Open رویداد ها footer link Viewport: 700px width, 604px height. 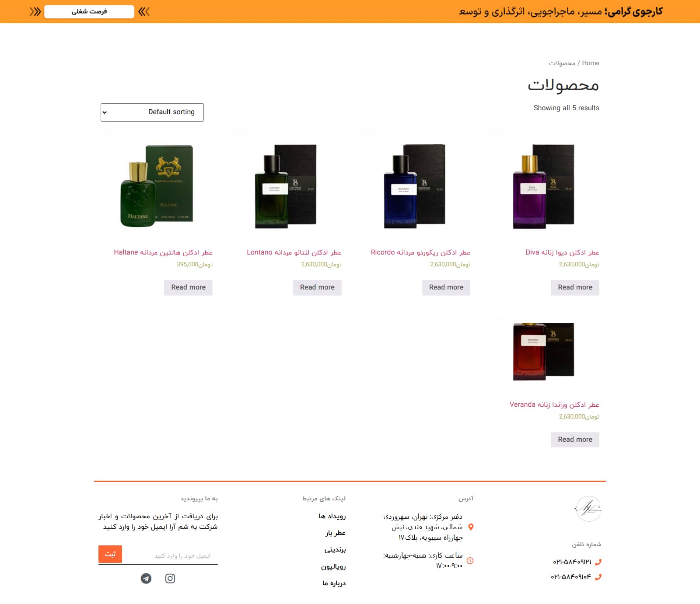click(332, 517)
